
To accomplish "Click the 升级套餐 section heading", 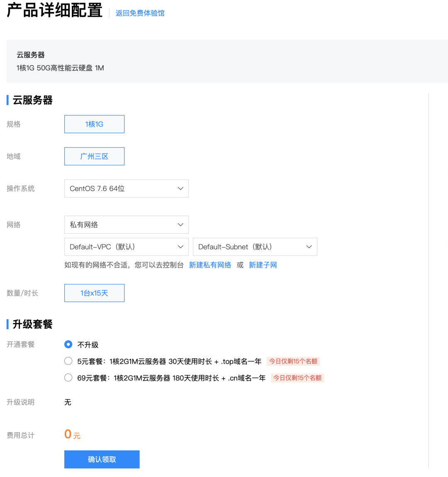I will tap(32, 324).
